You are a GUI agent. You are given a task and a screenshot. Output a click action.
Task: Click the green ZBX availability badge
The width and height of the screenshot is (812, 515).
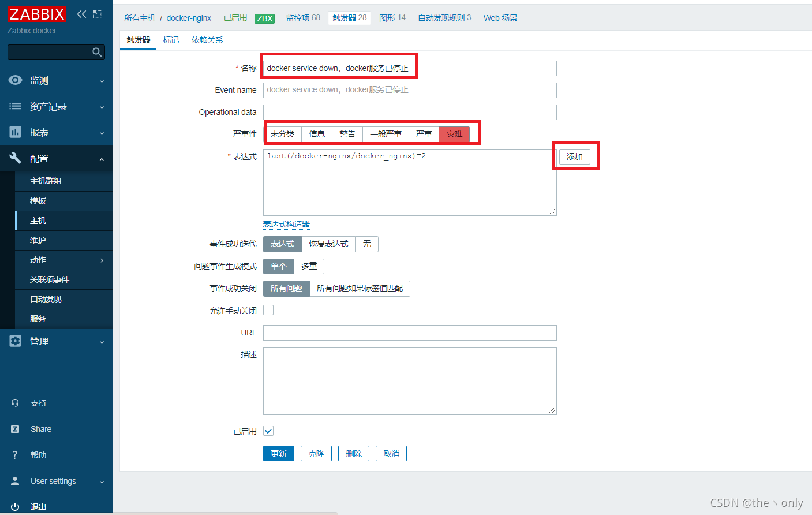click(x=265, y=18)
